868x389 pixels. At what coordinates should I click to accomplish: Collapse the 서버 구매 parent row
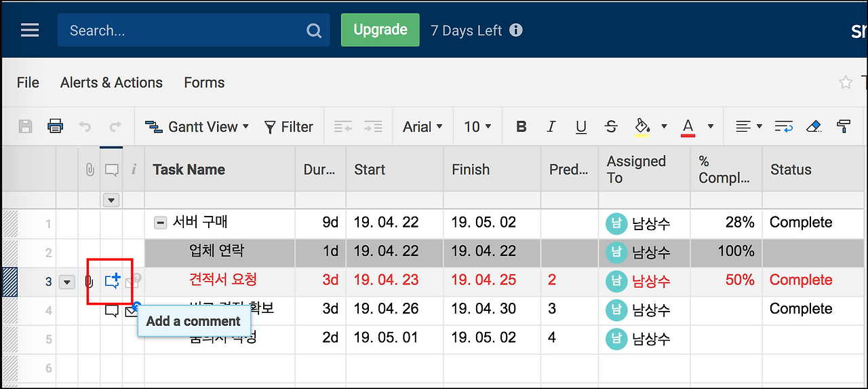pyautogui.click(x=160, y=223)
